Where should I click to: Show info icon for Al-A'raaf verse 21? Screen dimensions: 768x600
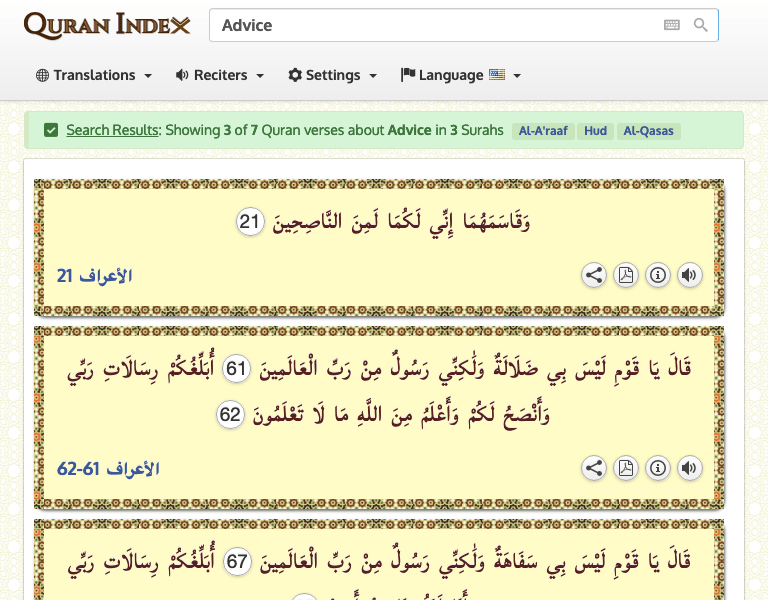(x=658, y=275)
